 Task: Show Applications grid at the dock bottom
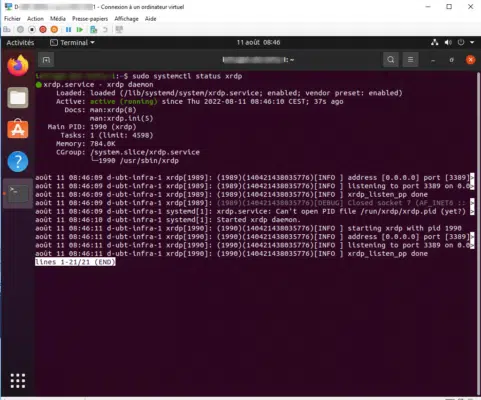click(18, 381)
